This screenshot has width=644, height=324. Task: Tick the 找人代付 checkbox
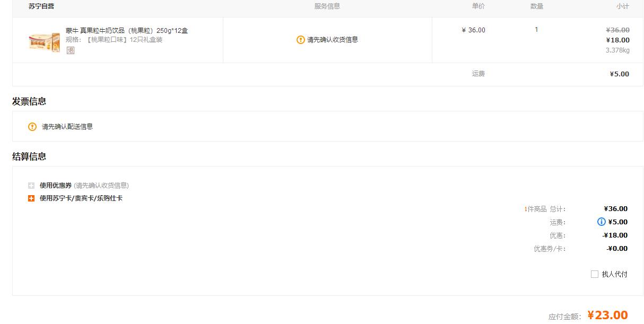594,274
